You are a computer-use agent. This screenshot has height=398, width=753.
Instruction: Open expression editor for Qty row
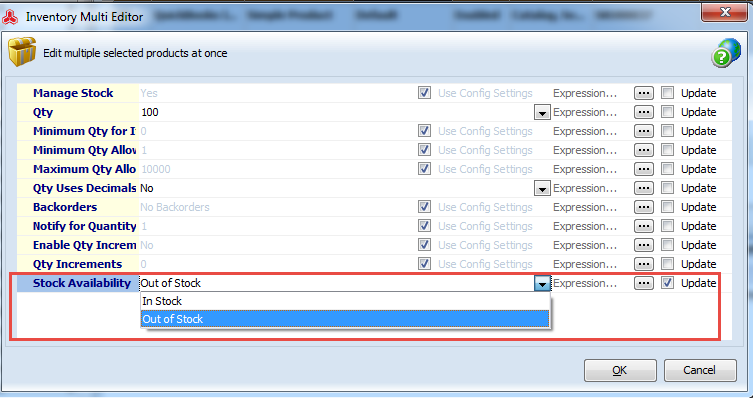click(644, 112)
